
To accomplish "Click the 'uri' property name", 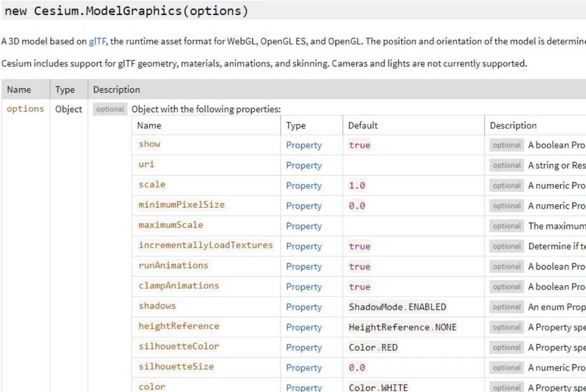I will click(x=146, y=164).
